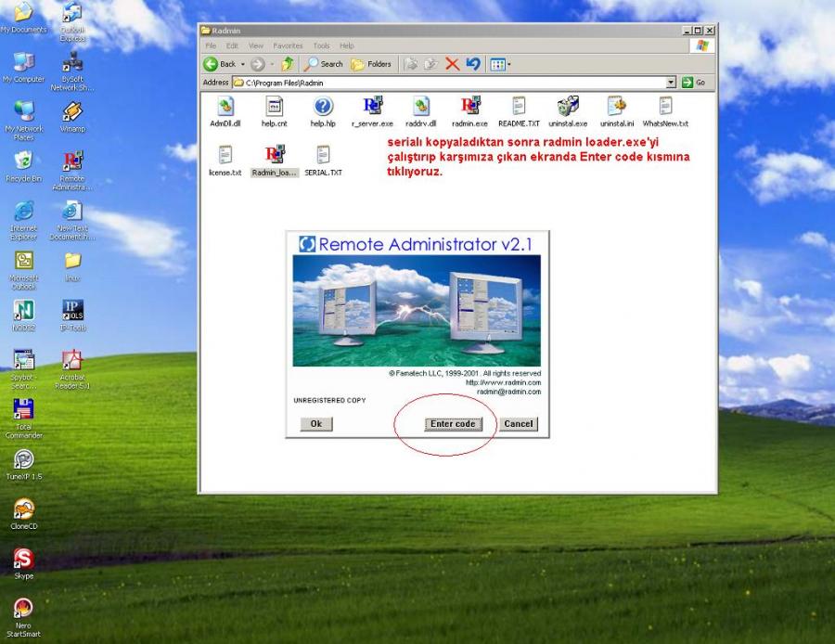Select the Acrobat Reader 5.1 shortcut
Viewport: 835px width, 644px height.
pyautogui.click(x=72, y=369)
